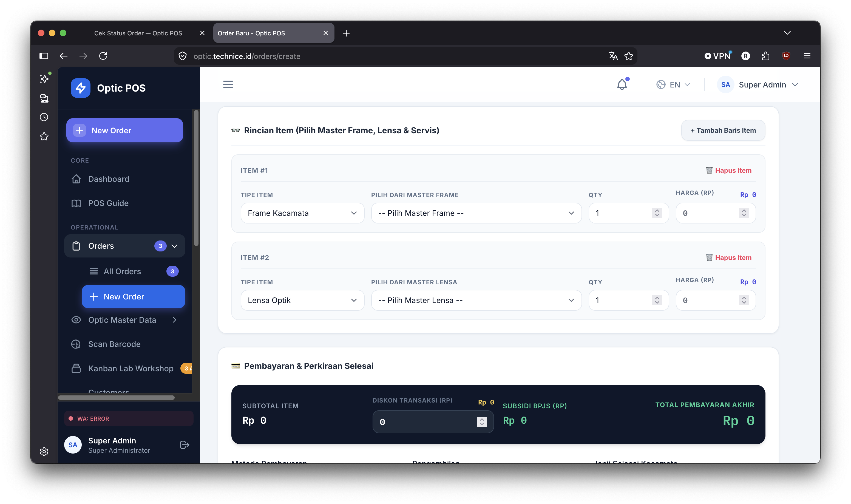This screenshot has height=504, width=851.
Task: Remove Item #1 with Hapus Item
Action: tap(729, 171)
